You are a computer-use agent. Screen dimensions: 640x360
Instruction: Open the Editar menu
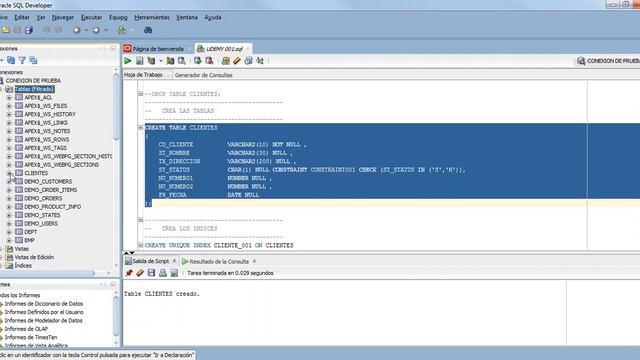point(22,18)
